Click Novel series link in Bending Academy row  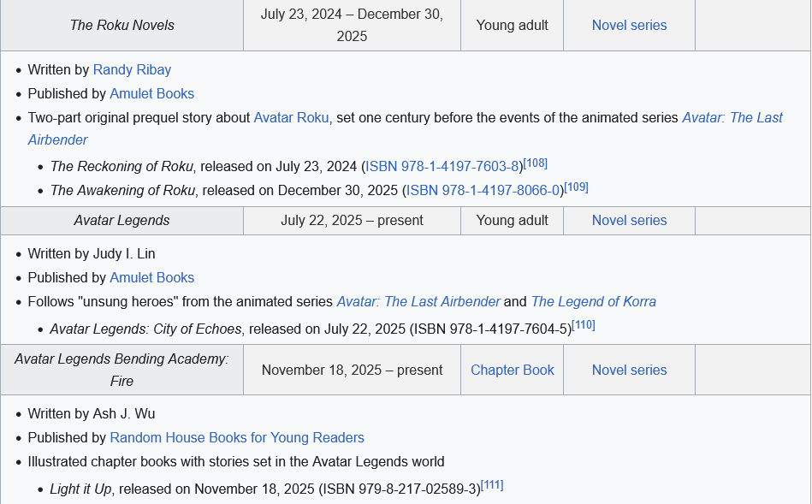629,370
